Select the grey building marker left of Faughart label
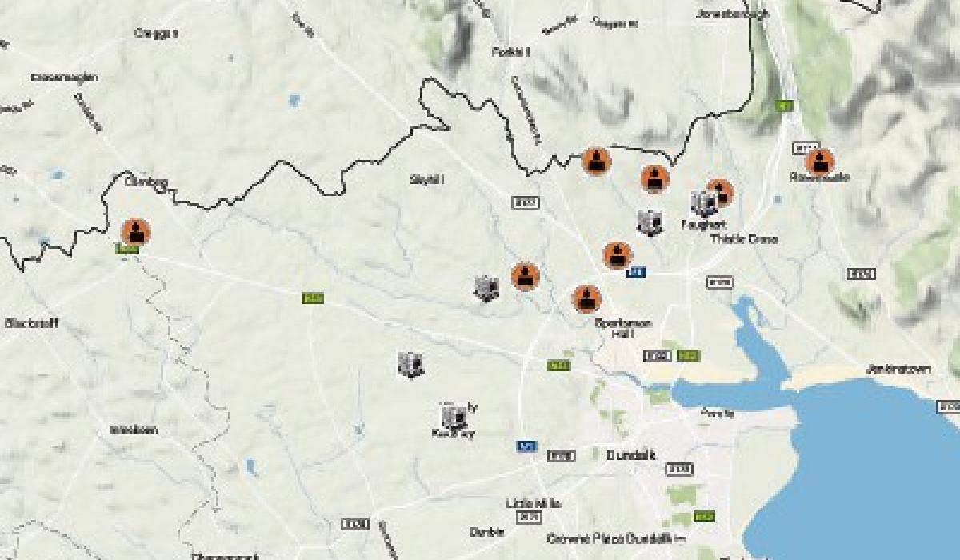The height and width of the screenshot is (560, 960). coord(650,222)
